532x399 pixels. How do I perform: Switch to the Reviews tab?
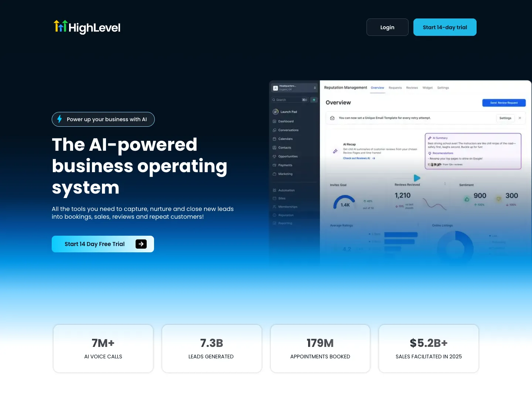(412, 88)
